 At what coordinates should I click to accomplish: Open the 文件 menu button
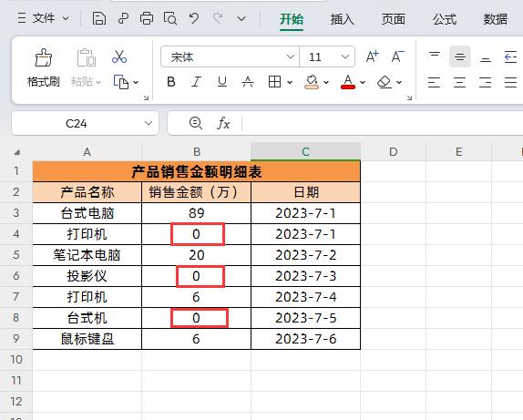click(44, 18)
